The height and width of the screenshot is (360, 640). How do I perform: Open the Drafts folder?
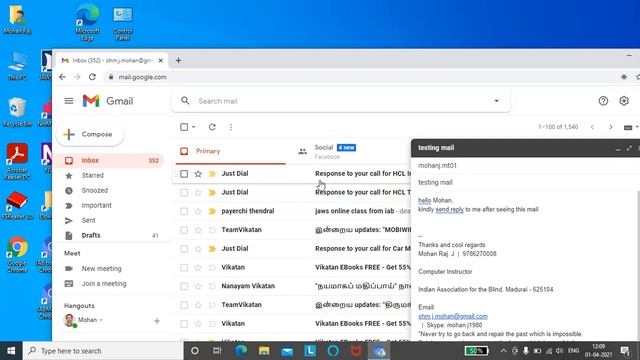point(109,236)
